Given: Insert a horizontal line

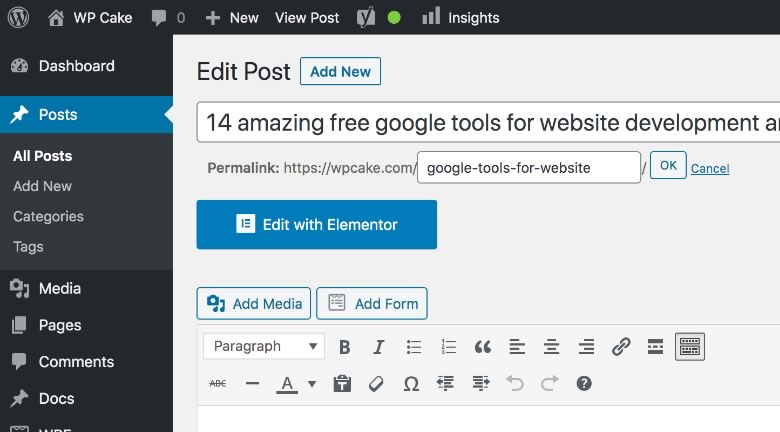Looking at the screenshot, I should click(x=253, y=384).
